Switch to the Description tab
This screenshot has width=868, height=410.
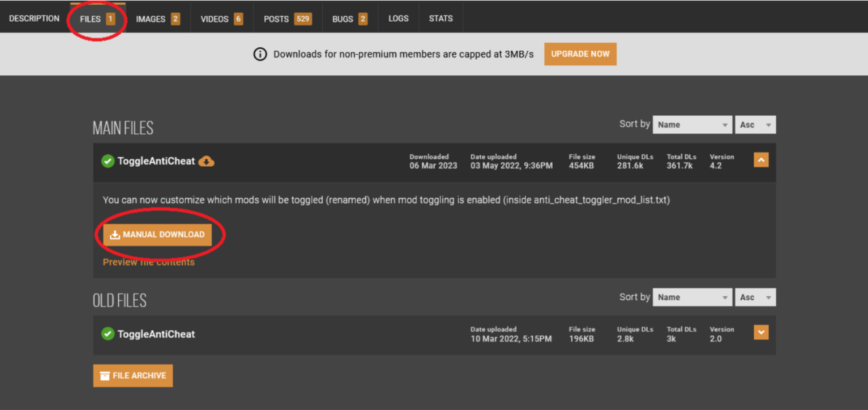coord(34,18)
